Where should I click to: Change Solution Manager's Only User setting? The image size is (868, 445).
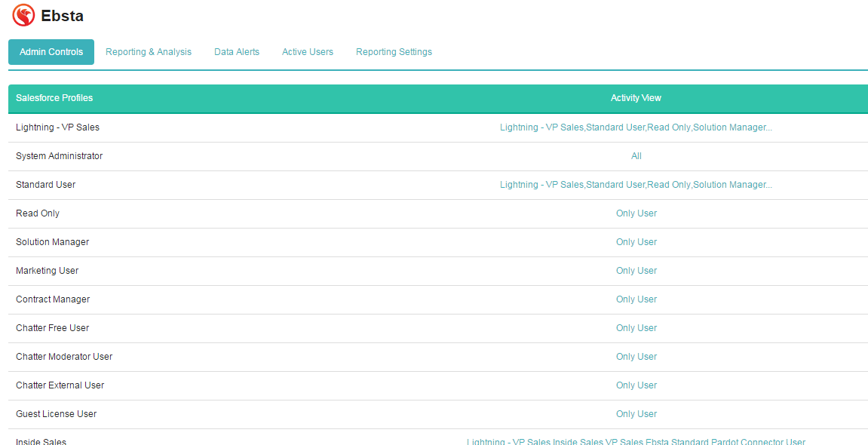(636, 242)
